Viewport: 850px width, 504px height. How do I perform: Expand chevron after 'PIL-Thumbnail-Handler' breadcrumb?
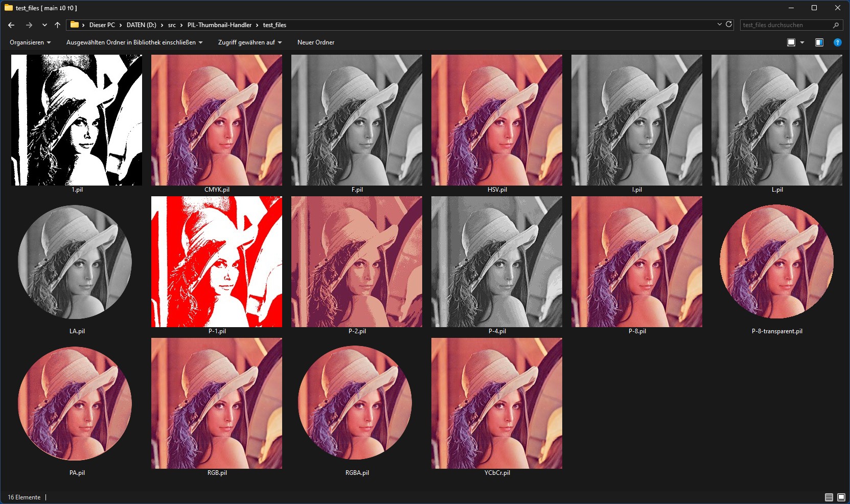257,25
